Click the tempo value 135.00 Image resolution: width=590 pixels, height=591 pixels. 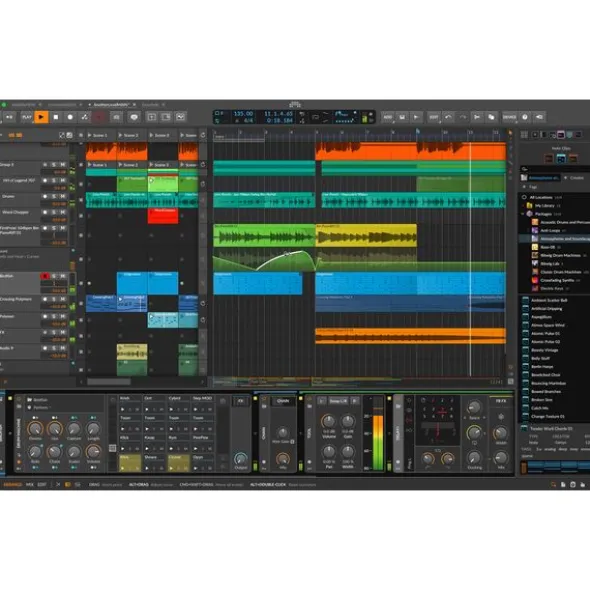(243, 113)
